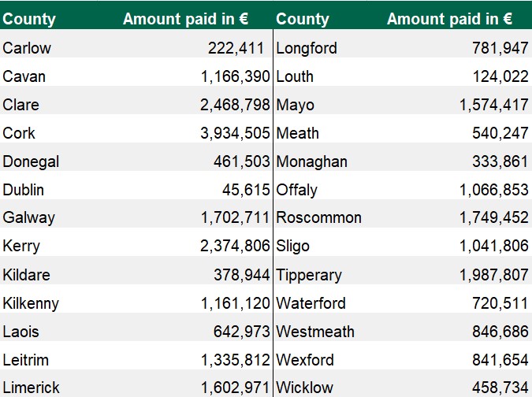Image resolution: width=532 pixels, height=397 pixels.
Task: Select the Louth amount 124,022
Action: pos(501,76)
